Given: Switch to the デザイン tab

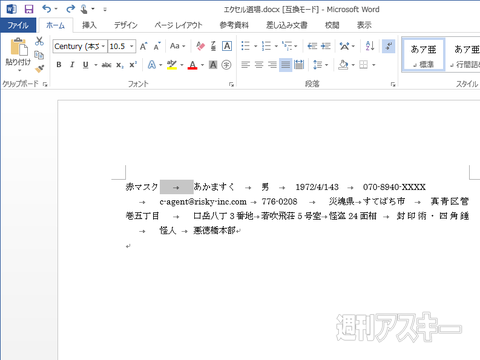Looking at the screenshot, I should 126,25.
